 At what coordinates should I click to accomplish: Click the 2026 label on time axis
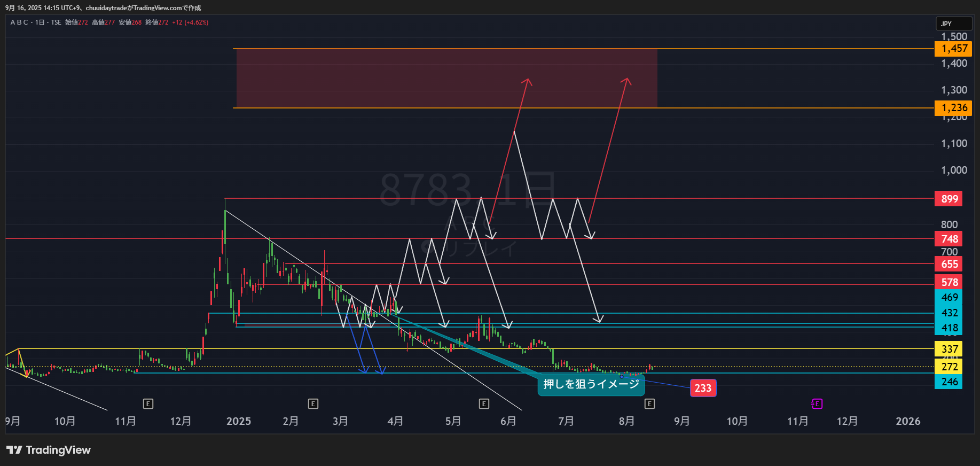point(908,421)
